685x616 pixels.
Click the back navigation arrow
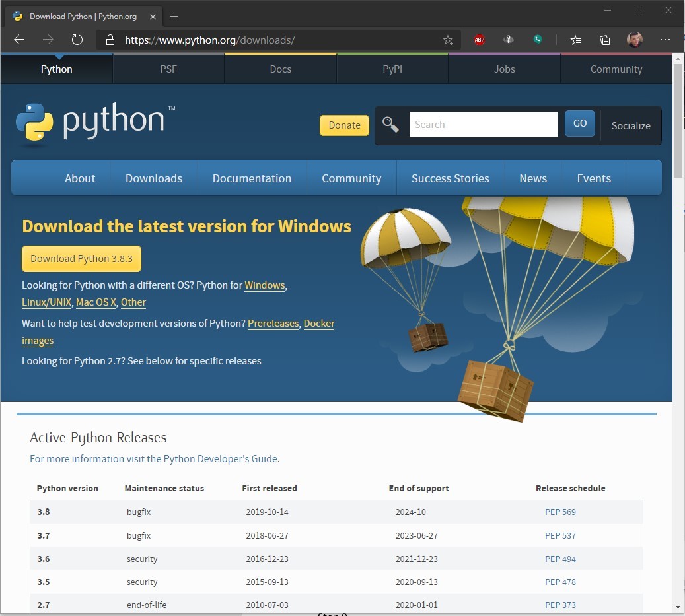point(18,40)
